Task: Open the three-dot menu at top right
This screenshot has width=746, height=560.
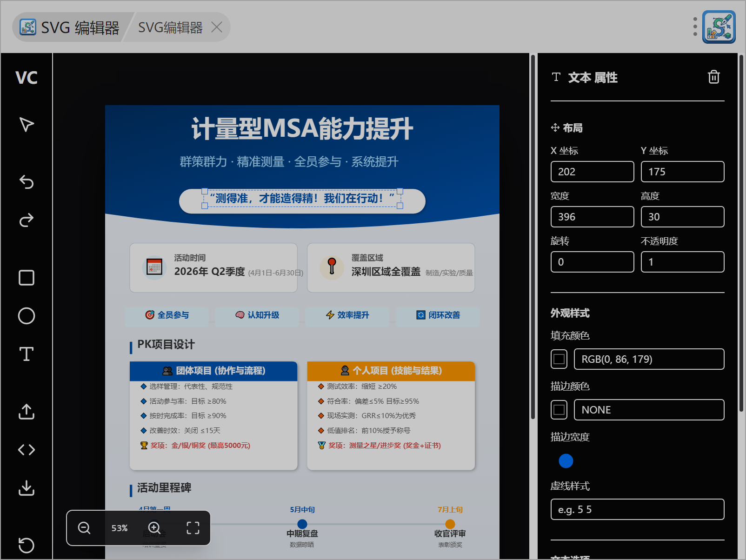Action: [x=695, y=27]
